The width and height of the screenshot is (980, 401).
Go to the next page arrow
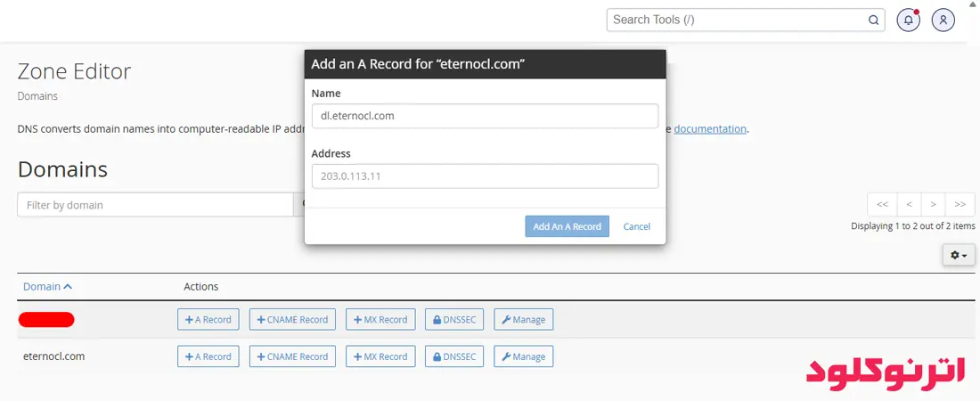tap(933, 205)
